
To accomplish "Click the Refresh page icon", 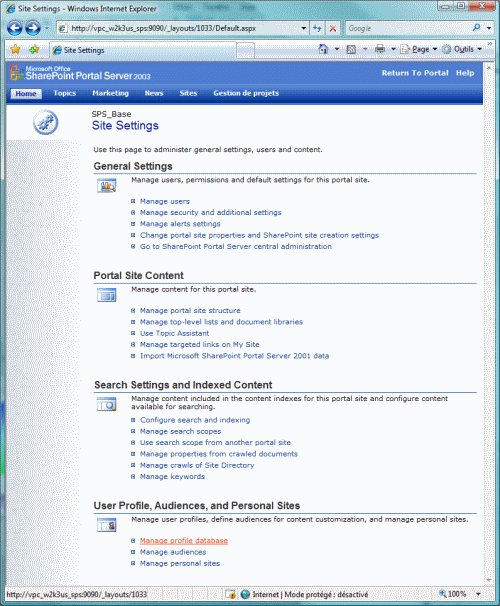I will tap(317, 28).
